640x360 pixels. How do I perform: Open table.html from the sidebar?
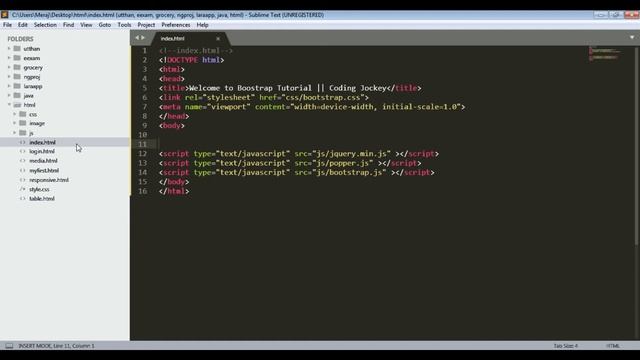coord(42,198)
